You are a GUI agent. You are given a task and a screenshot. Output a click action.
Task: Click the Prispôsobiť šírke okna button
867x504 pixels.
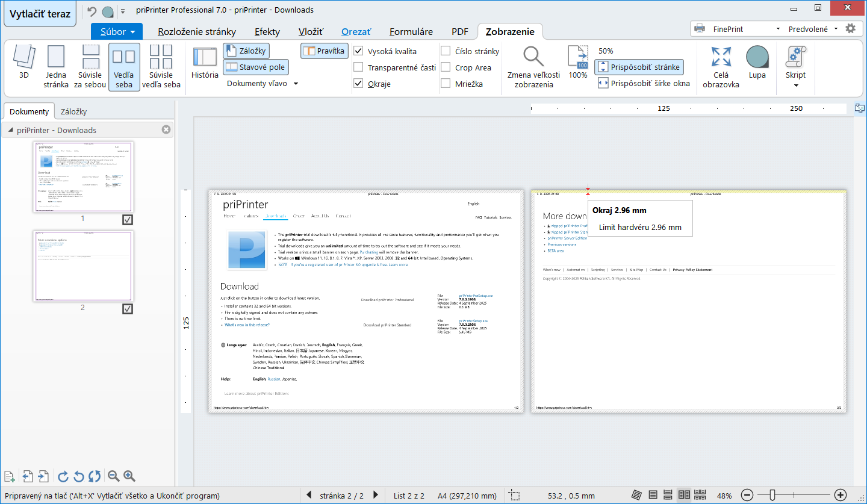click(644, 84)
